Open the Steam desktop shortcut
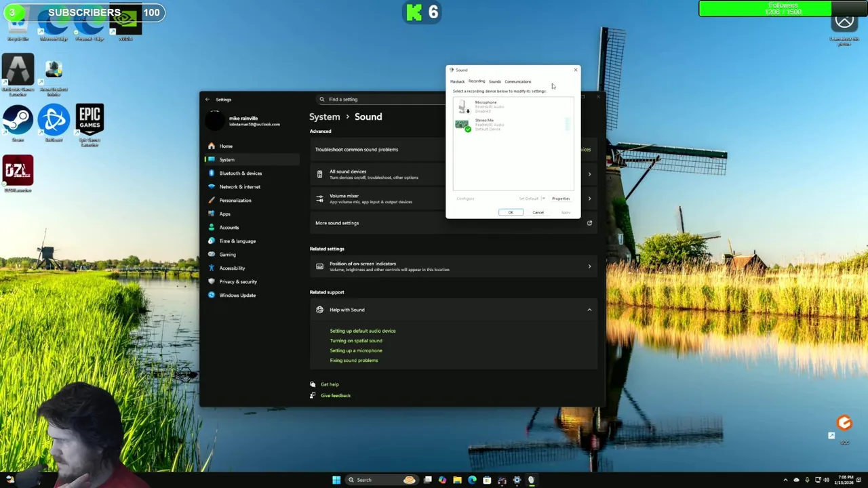The image size is (868, 488). [18, 123]
